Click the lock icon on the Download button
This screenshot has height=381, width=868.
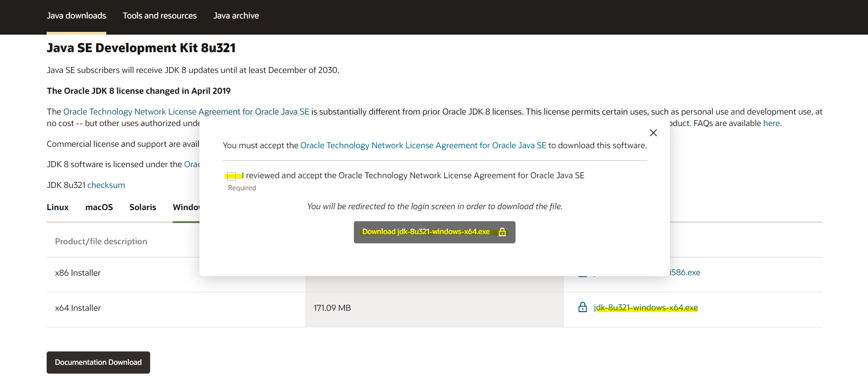click(502, 232)
